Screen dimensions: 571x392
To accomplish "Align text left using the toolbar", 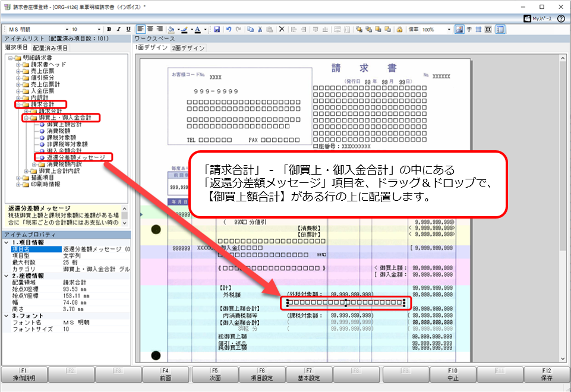I will 140,29.
